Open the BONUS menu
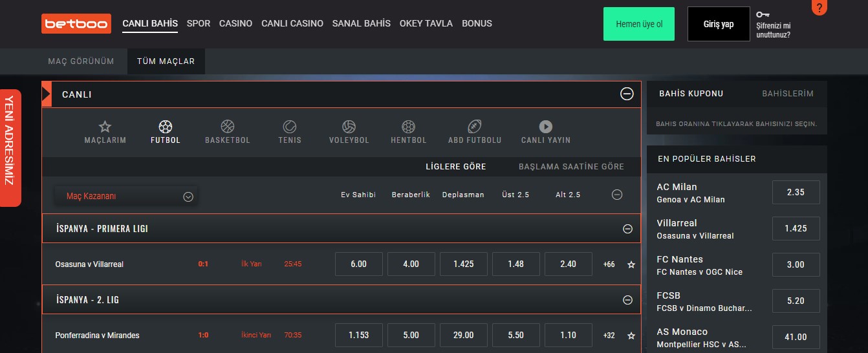 tap(477, 23)
